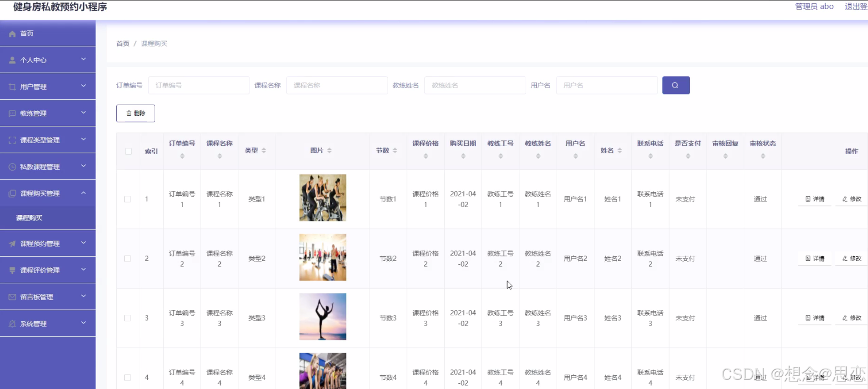Click 修改 for row 3
This screenshot has height=389, width=868.
852,318
